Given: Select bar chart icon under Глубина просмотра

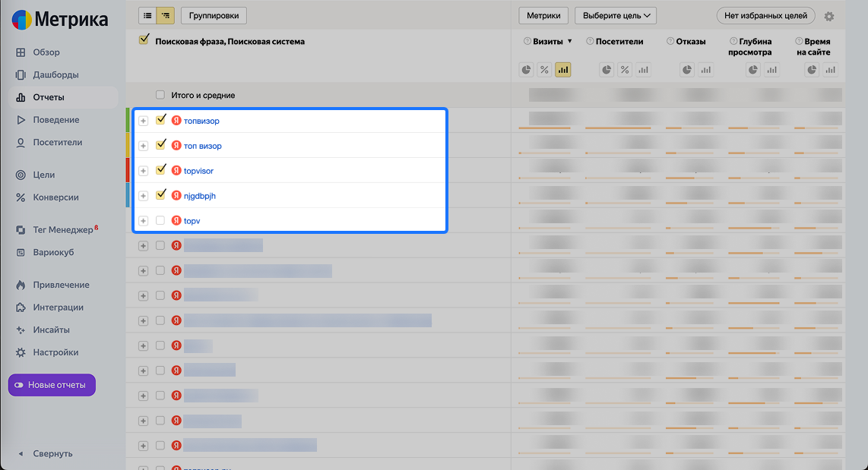Looking at the screenshot, I should point(771,70).
